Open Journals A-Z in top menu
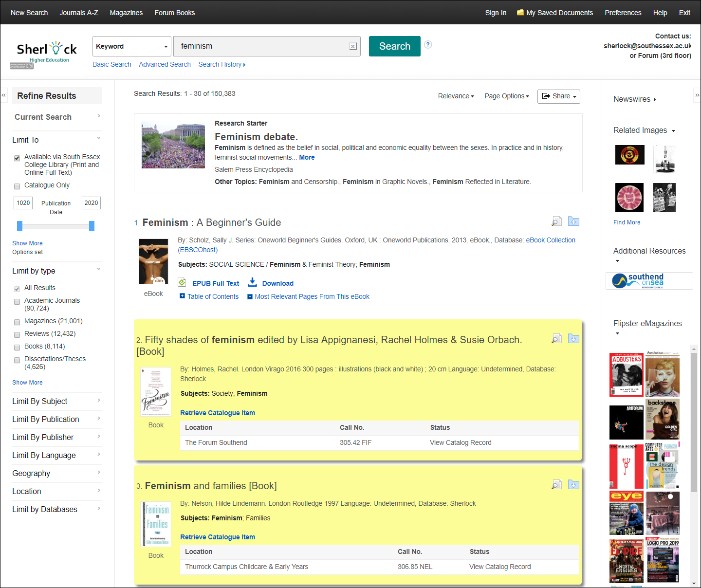The image size is (701, 588). click(79, 13)
